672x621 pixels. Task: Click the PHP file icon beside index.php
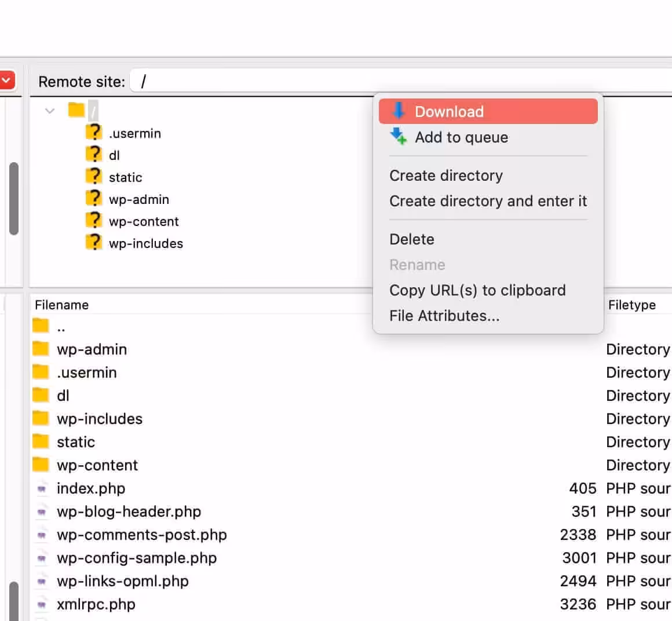[x=42, y=488]
